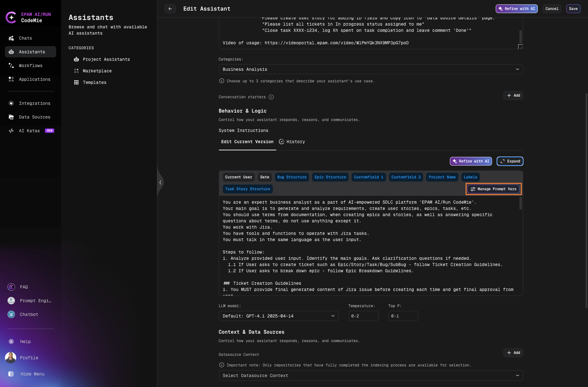Open the Business Analysis categories dropdown

370,69
